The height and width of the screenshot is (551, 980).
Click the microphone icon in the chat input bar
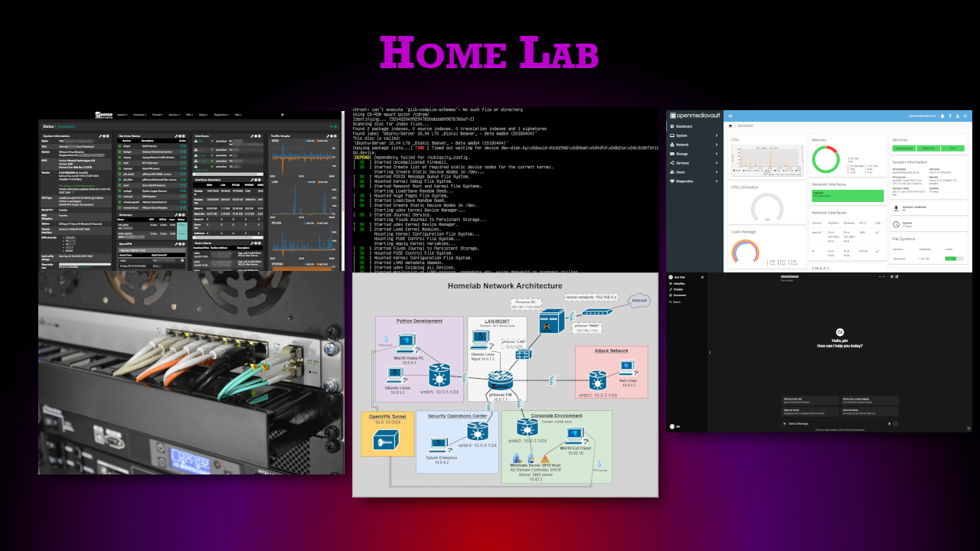(x=890, y=423)
